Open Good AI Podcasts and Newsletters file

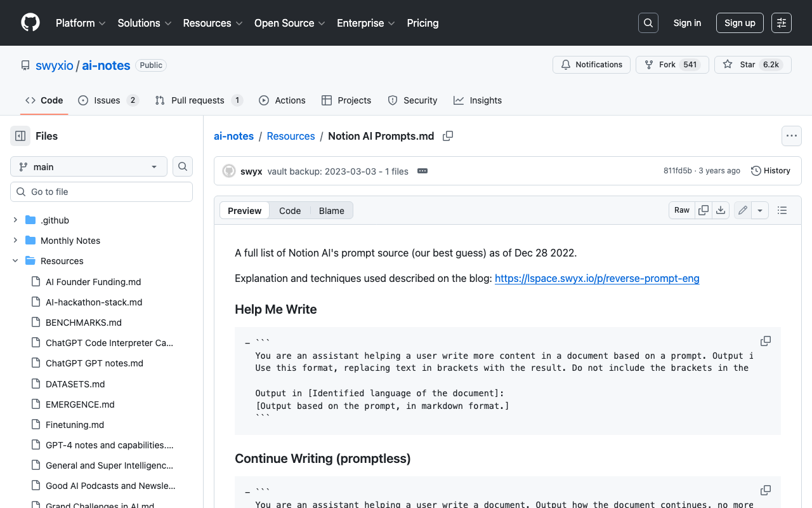[x=110, y=486]
